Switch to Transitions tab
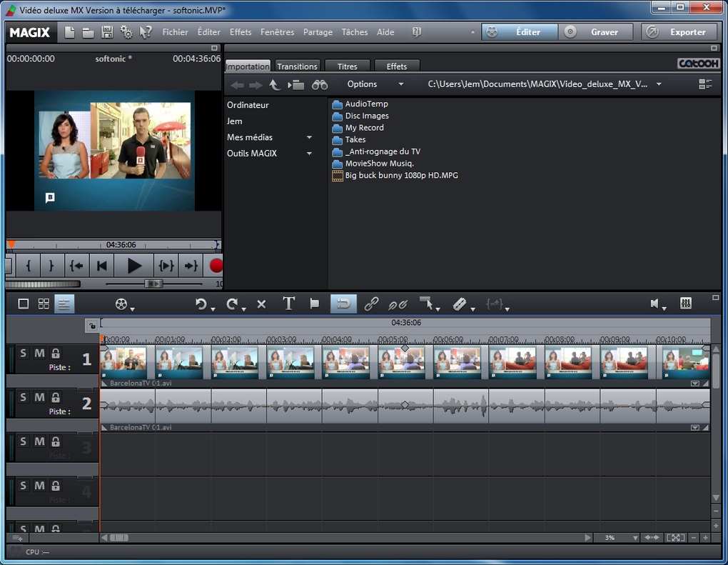Image resolution: width=728 pixels, height=565 pixels. pos(297,66)
